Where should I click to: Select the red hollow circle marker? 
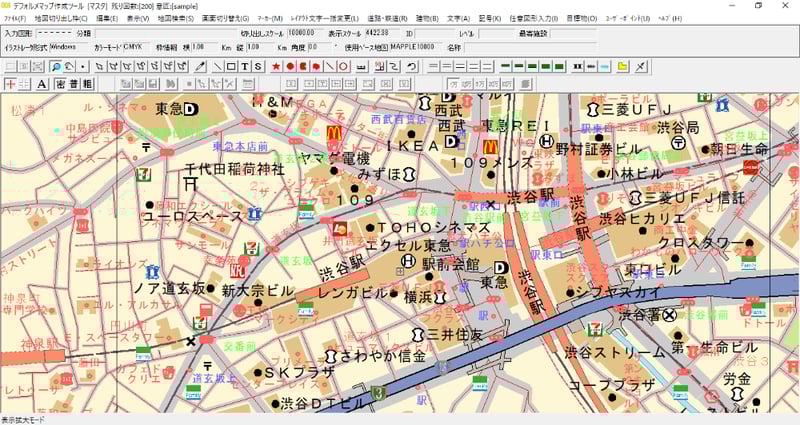(x=343, y=66)
